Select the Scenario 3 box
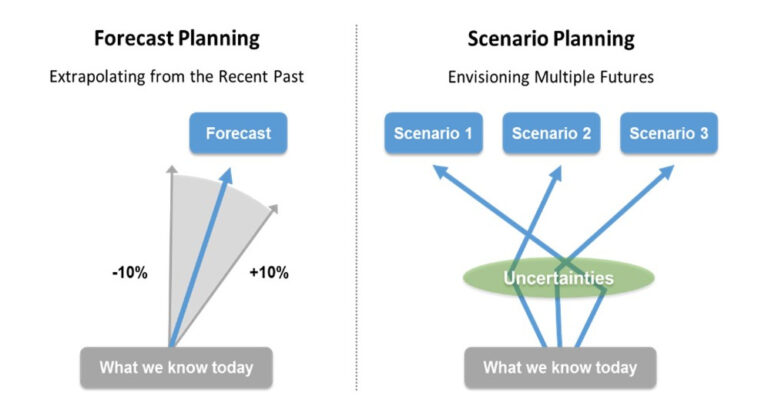768x410 pixels. [669, 133]
